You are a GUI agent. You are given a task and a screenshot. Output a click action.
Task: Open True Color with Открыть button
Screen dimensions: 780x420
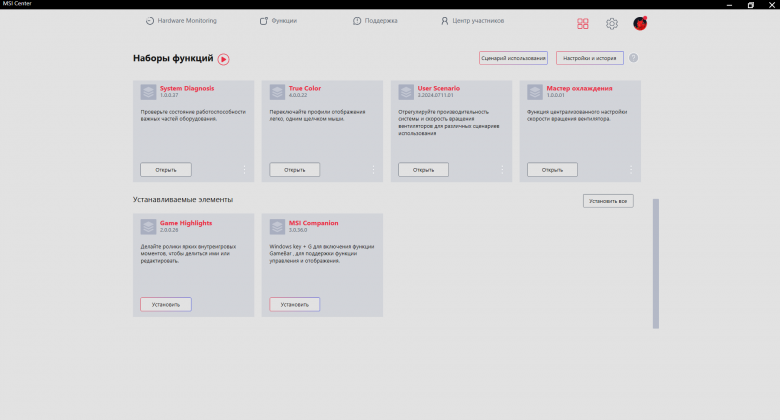click(x=294, y=170)
